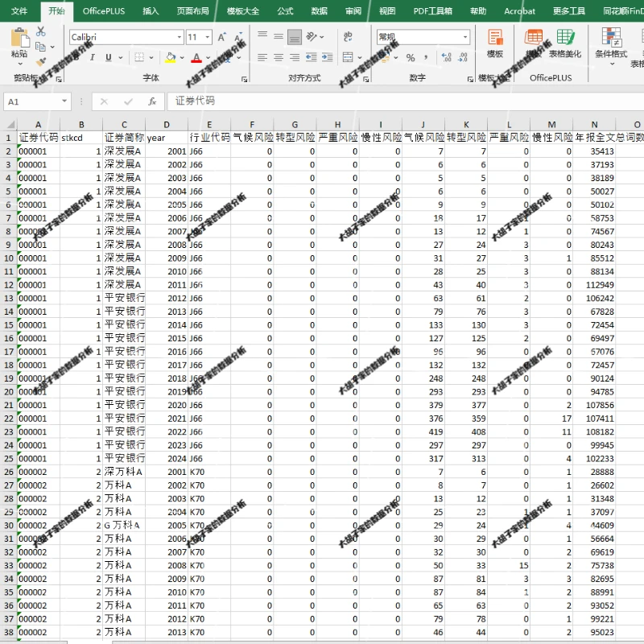Open borders dropdown arrow
Image resolution: width=644 pixels, height=644 pixels.
(x=151, y=58)
